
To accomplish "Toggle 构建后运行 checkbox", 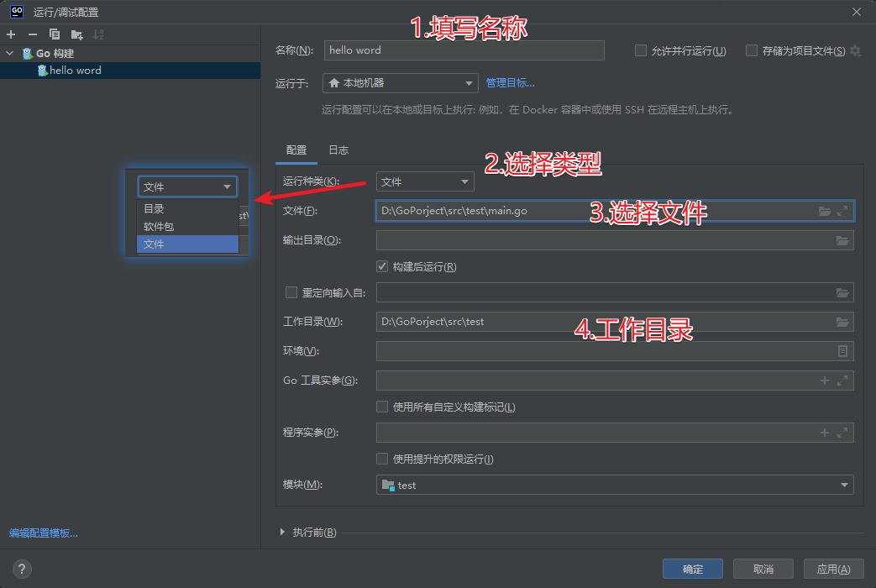I will tap(383, 267).
